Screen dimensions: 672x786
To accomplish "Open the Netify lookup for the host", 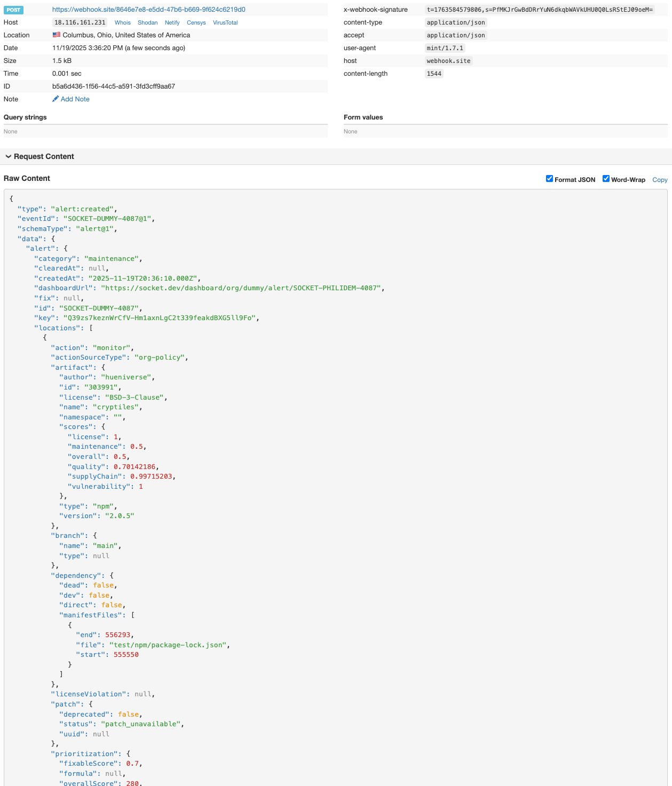I will coord(172,22).
